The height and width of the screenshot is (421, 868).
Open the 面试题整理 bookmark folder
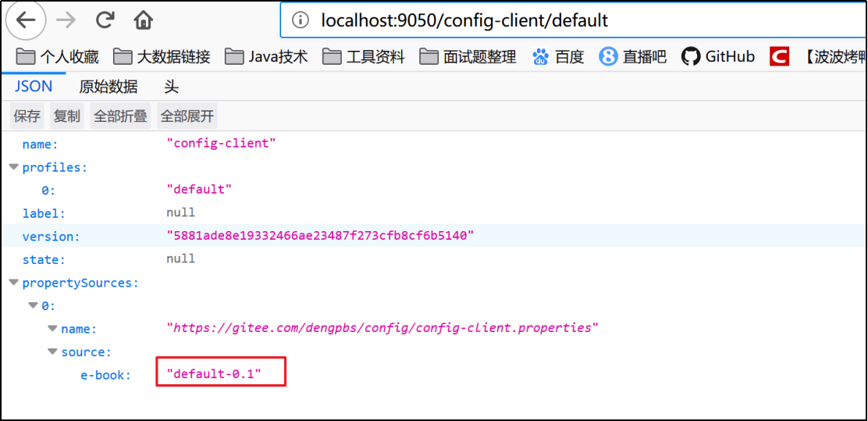click(468, 56)
